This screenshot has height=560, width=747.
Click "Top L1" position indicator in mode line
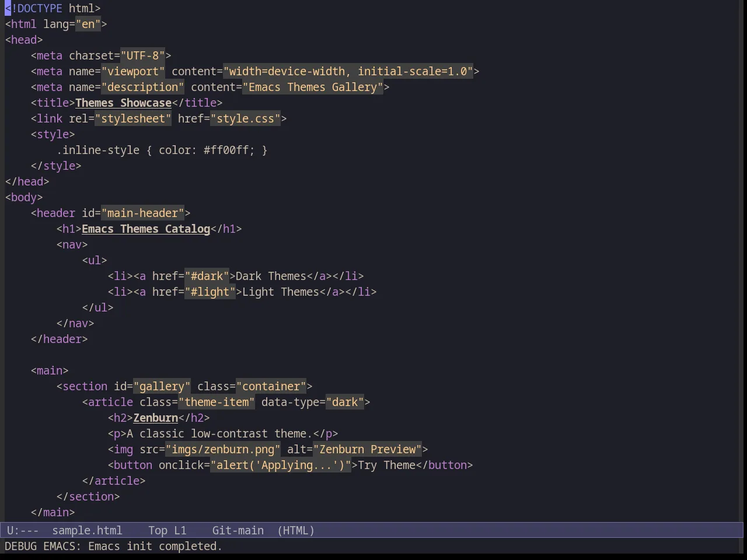[x=167, y=530]
